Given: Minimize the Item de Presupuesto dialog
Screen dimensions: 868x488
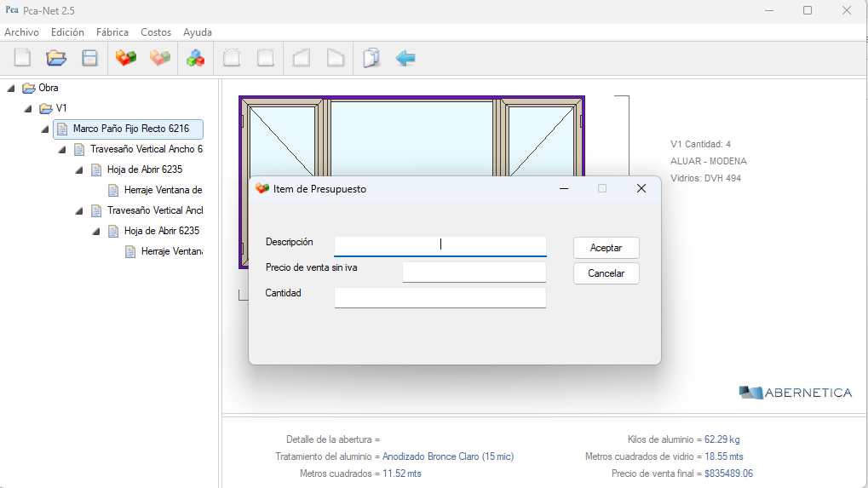Looking at the screenshot, I should 564,189.
